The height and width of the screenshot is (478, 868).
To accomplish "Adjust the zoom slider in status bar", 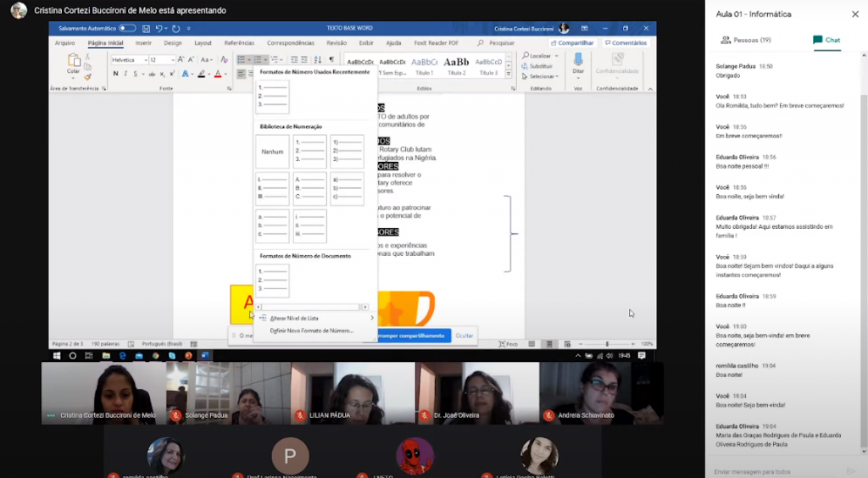I will tap(607, 344).
